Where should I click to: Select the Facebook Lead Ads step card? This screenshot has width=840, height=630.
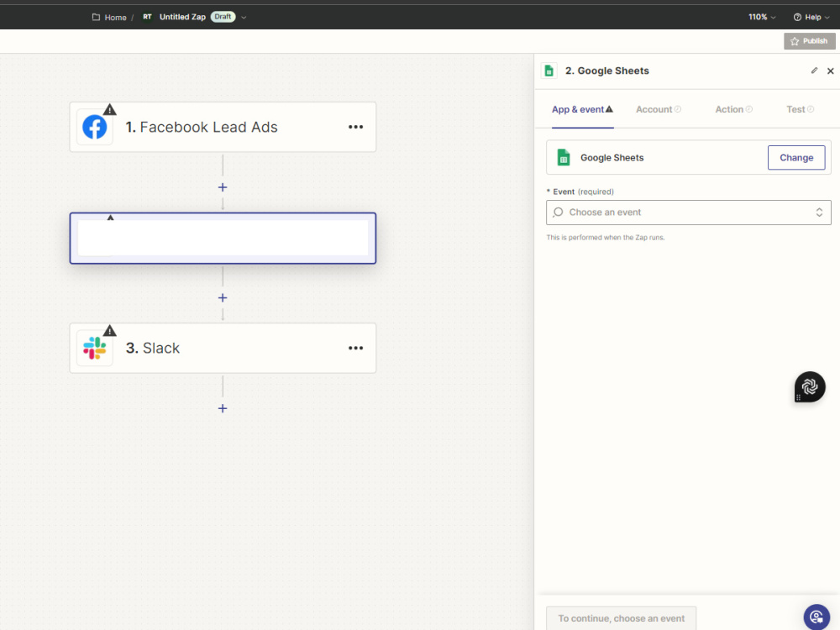223,127
